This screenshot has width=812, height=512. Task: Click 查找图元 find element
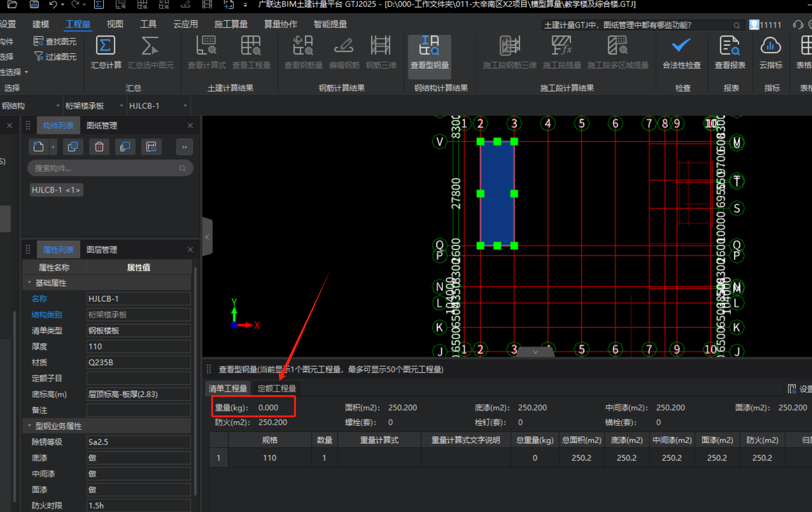point(55,41)
